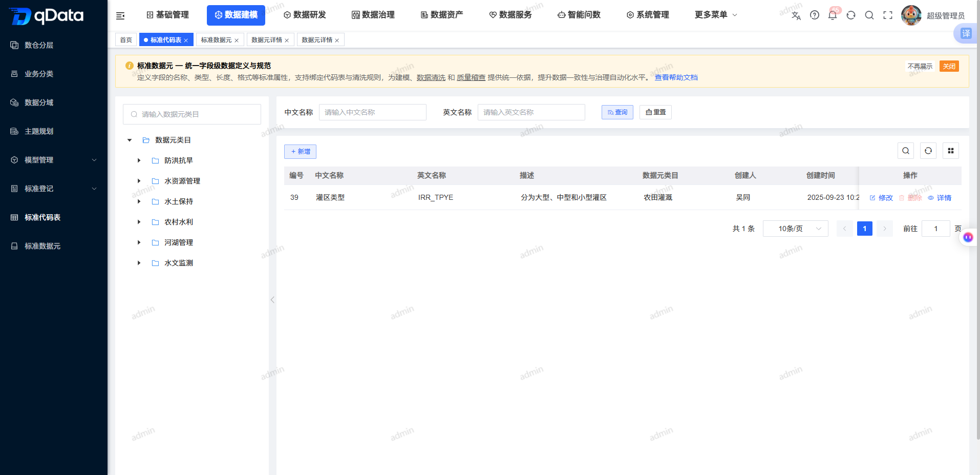
Task: Focus the 数据元类目 search box
Action: pos(192,114)
